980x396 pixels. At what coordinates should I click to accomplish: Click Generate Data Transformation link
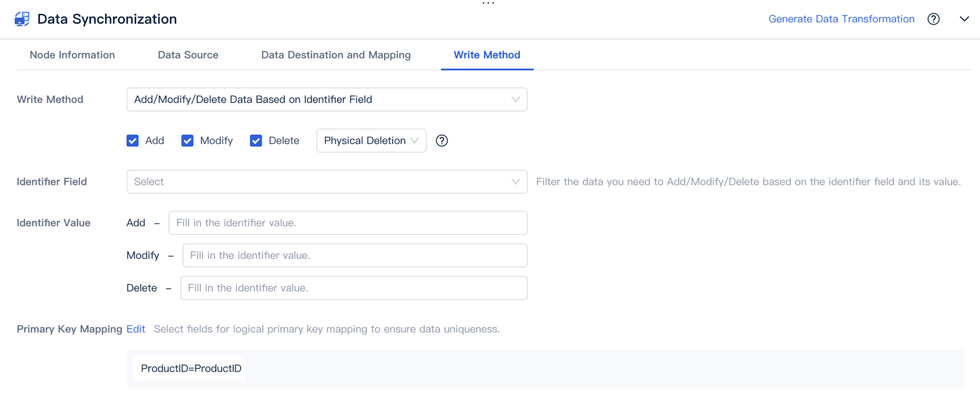point(842,19)
